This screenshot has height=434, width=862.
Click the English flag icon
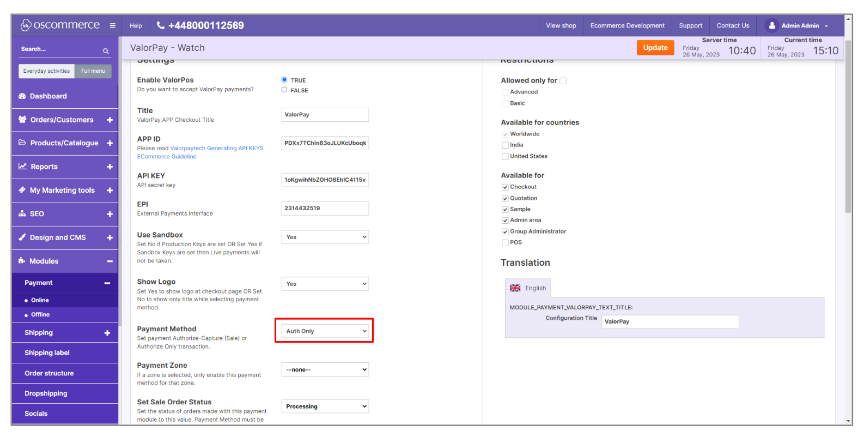point(515,288)
